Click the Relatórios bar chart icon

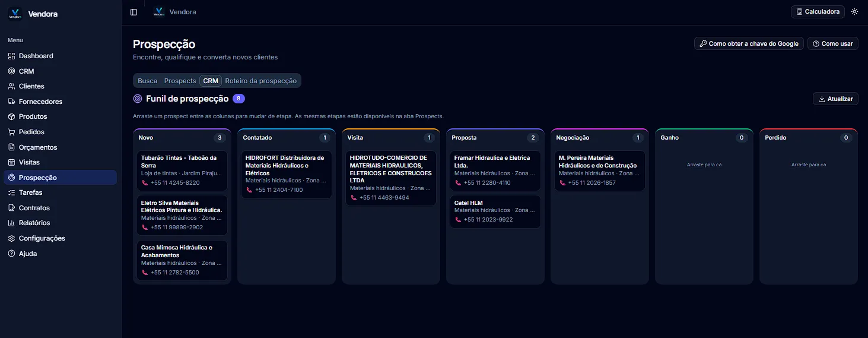(12, 223)
